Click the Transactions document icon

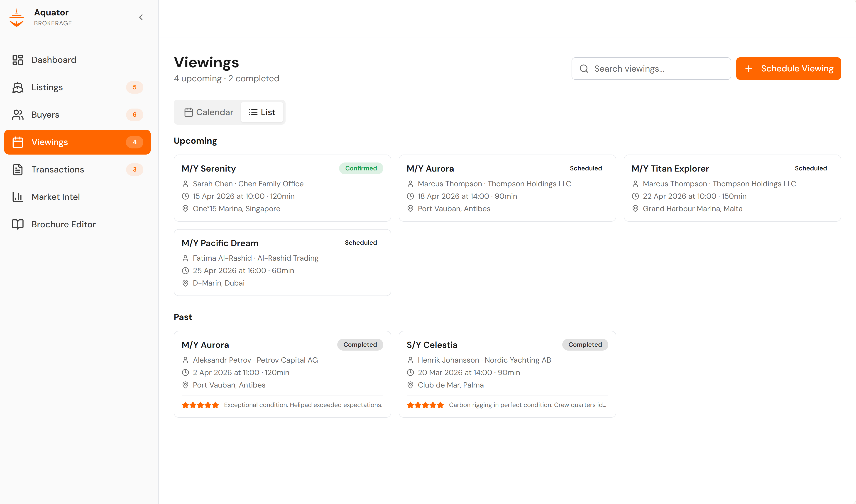[18, 170]
